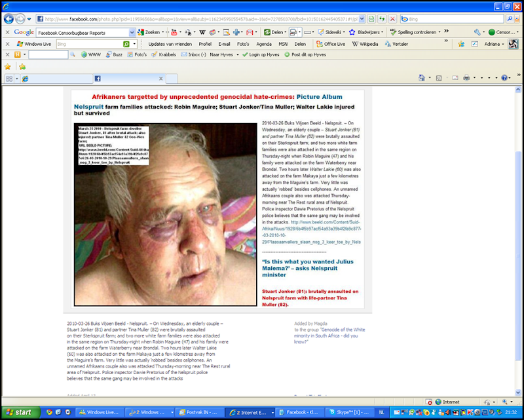Click the browser Back button
524x420 pixels.
click(7, 19)
